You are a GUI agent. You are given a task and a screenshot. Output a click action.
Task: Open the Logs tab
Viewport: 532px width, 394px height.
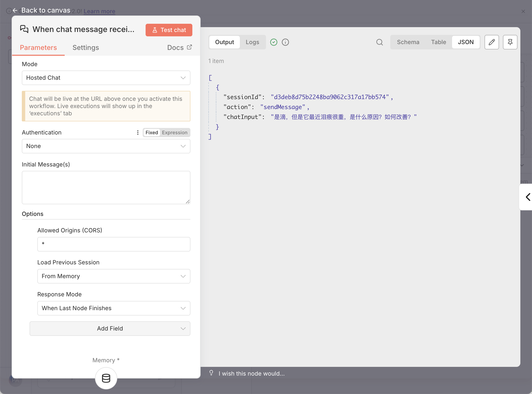pyautogui.click(x=252, y=42)
